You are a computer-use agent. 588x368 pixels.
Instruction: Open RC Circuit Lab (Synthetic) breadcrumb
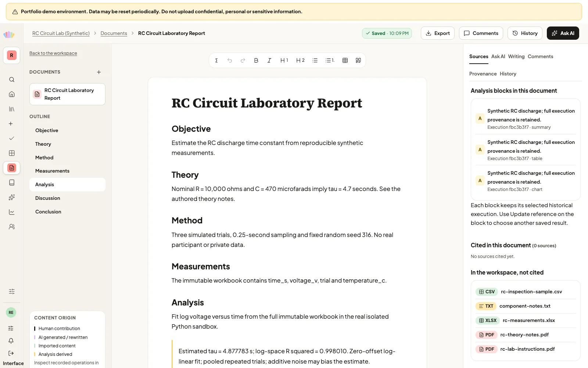pos(61,33)
